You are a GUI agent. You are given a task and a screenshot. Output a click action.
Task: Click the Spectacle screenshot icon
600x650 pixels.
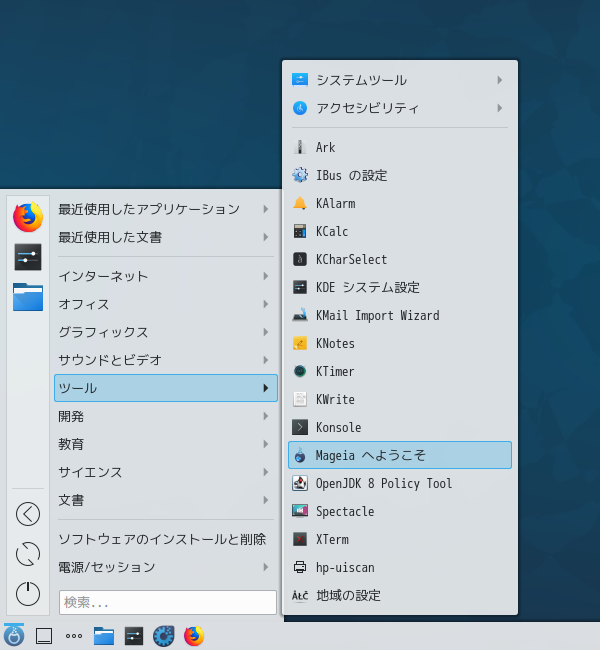(300, 511)
